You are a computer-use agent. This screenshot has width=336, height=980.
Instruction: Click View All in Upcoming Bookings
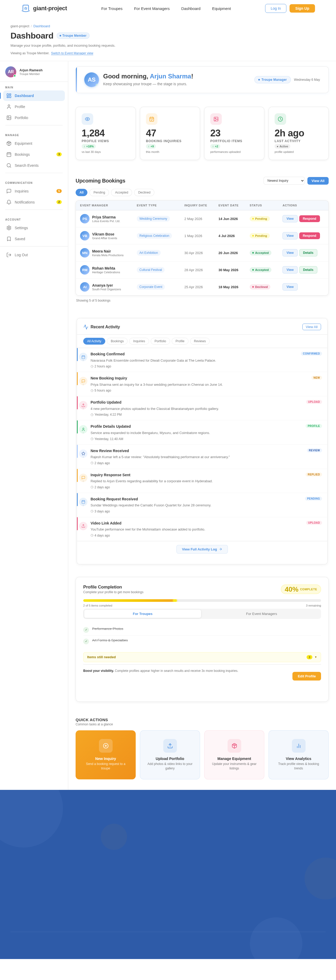pyautogui.click(x=318, y=181)
